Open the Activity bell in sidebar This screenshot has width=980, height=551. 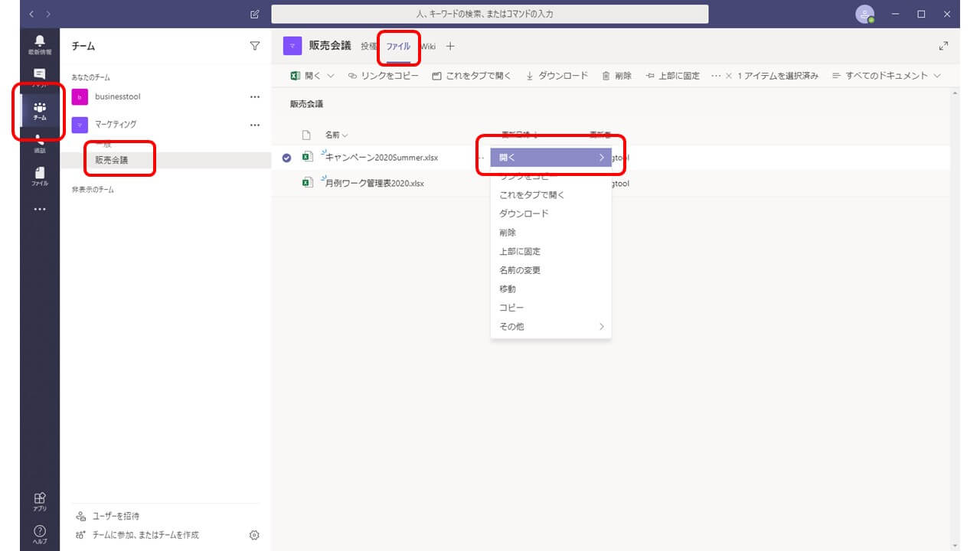click(x=40, y=44)
